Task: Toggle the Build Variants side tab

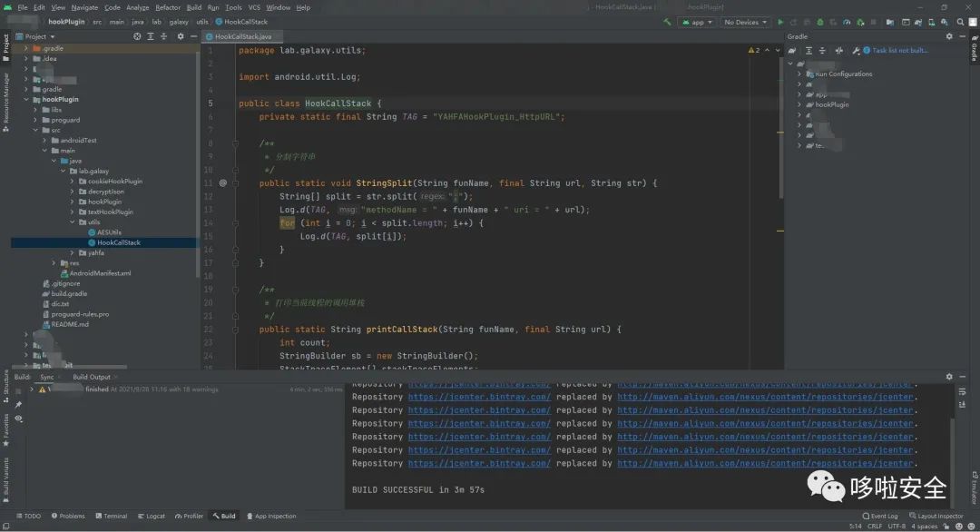Action: 5,480
